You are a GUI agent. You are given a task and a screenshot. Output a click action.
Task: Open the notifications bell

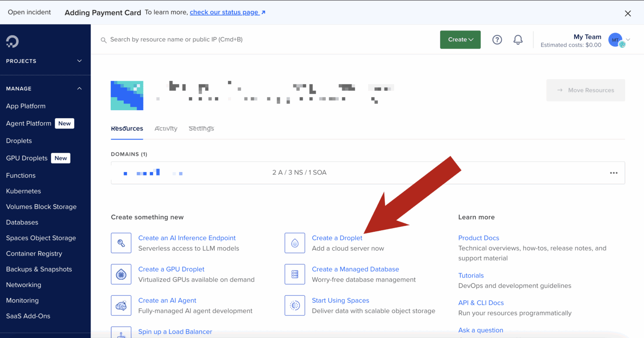518,39
